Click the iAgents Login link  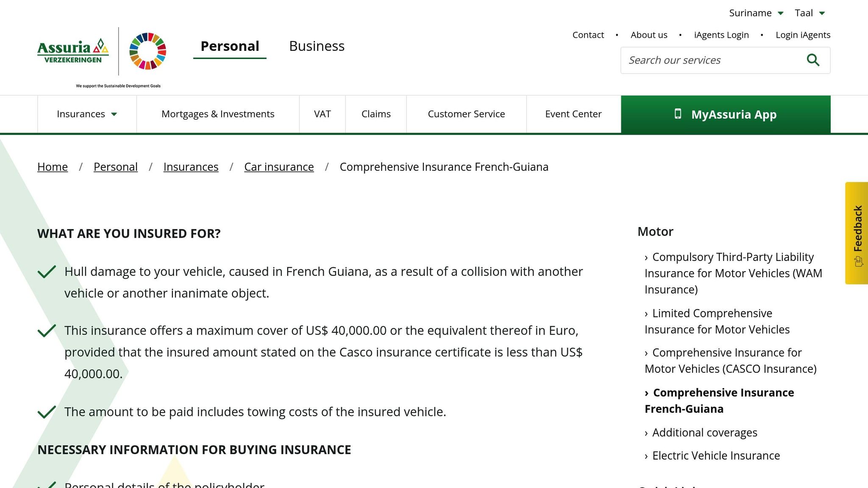coord(721,35)
